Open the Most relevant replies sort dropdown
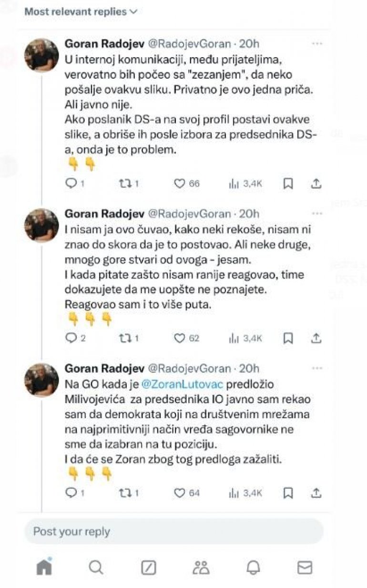Image resolution: width=367 pixels, height=588 pixels. 81,11
